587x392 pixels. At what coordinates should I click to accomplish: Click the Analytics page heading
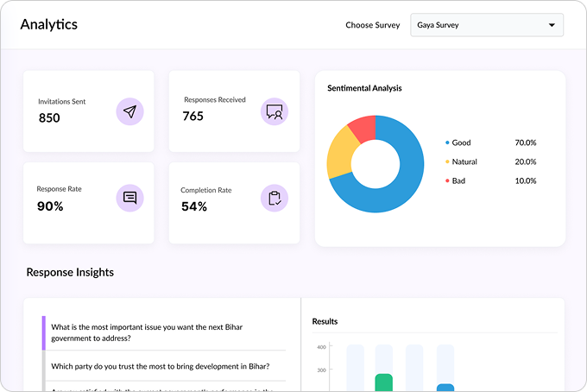(x=48, y=24)
